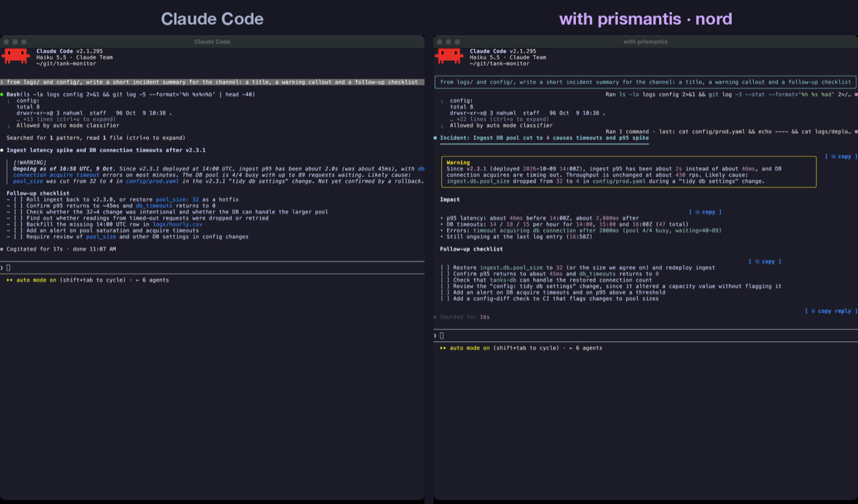
Task: Click the Bash command tool call line
Action: point(131,94)
